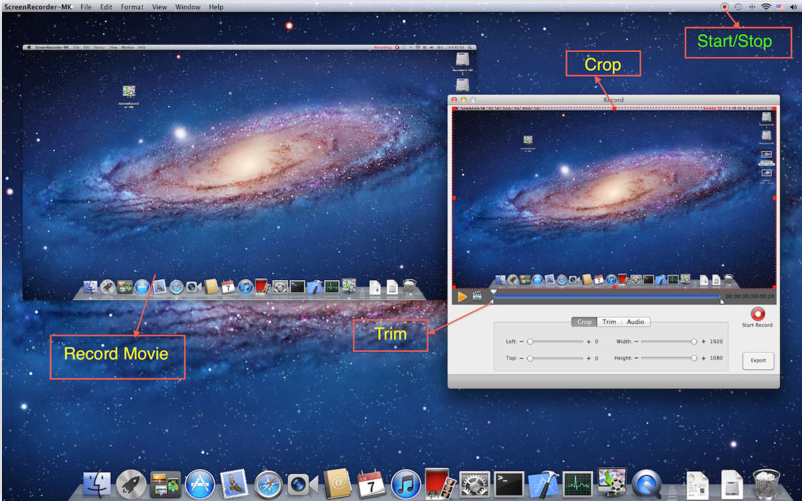
Task: Click the Top crop slider track
Action: [x=556, y=358]
